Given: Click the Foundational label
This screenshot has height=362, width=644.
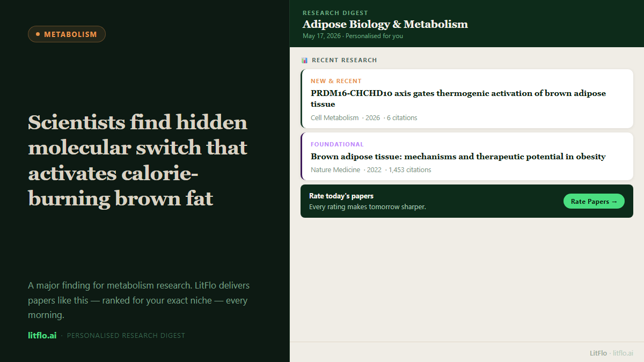Looking at the screenshot, I should click(x=337, y=144).
